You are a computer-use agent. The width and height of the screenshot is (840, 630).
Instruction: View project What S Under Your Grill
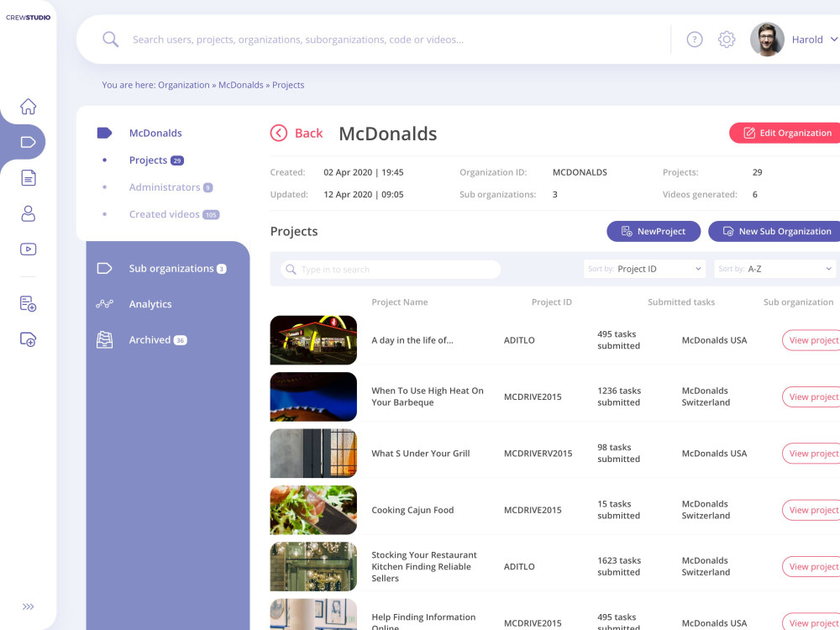coord(811,454)
